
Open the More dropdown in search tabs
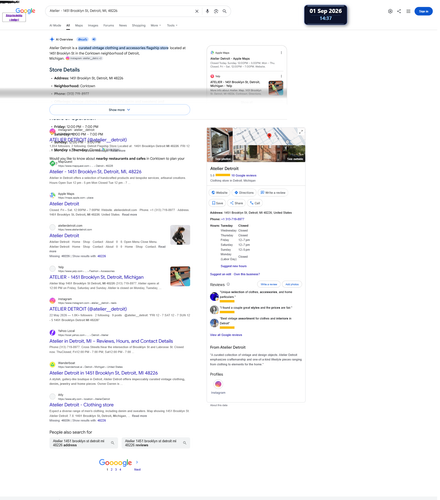point(156,25)
